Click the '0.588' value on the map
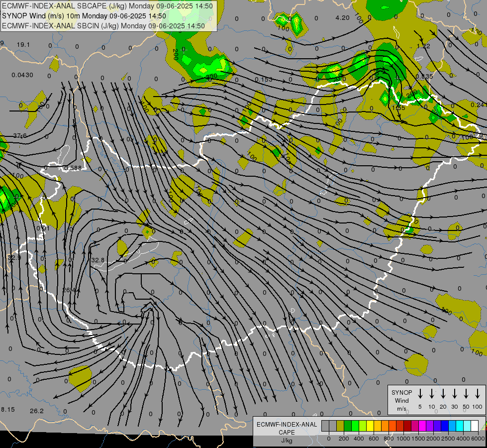Viewport: 487px width, 448px height. [x=73, y=168]
